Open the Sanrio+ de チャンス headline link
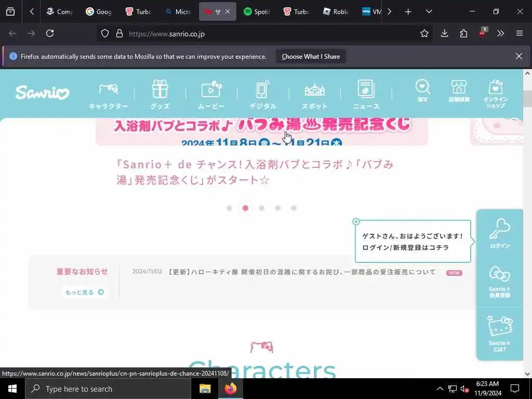Screen dimensions: 532x399 click(255, 172)
